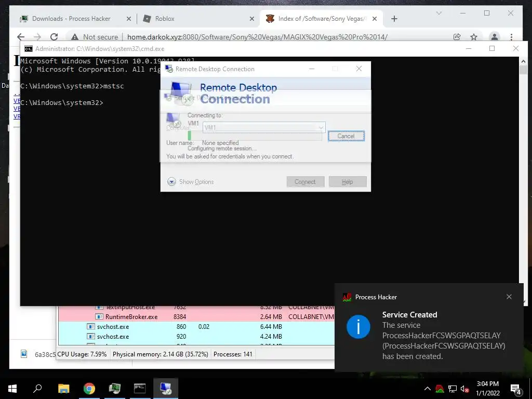Reload the current page in Chrome

[54, 37]
